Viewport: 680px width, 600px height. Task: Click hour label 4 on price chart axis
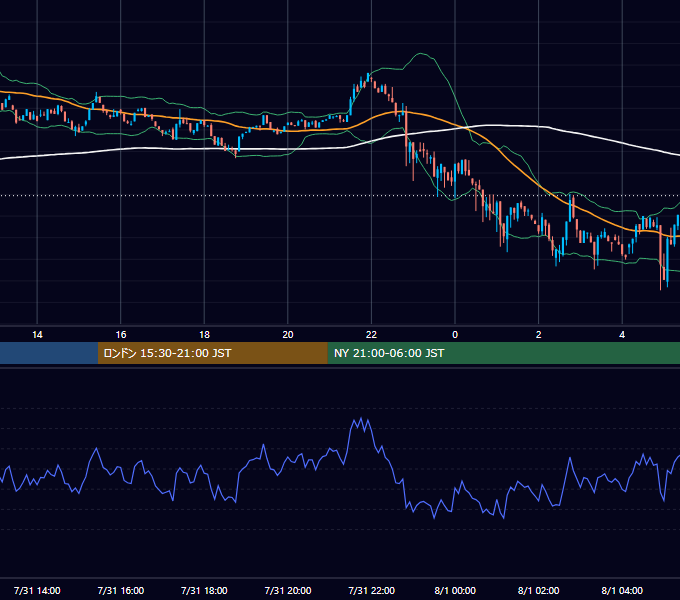[622, 335]
